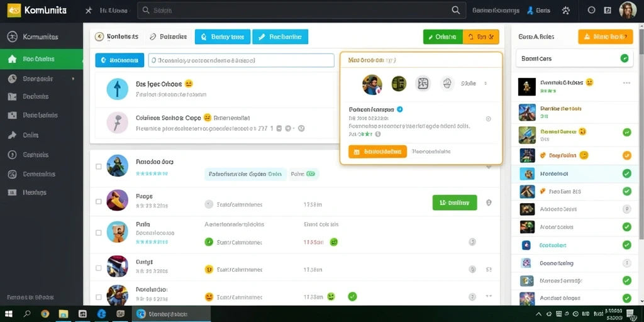Select the Komunitas header item in the sidebar
644x322 pixels.
point(41,36)
